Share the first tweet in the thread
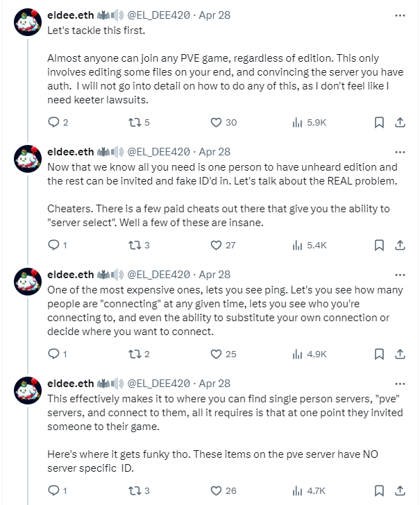Image resolution: width=420 pixels, height=505 pixels. coord(400,122)
